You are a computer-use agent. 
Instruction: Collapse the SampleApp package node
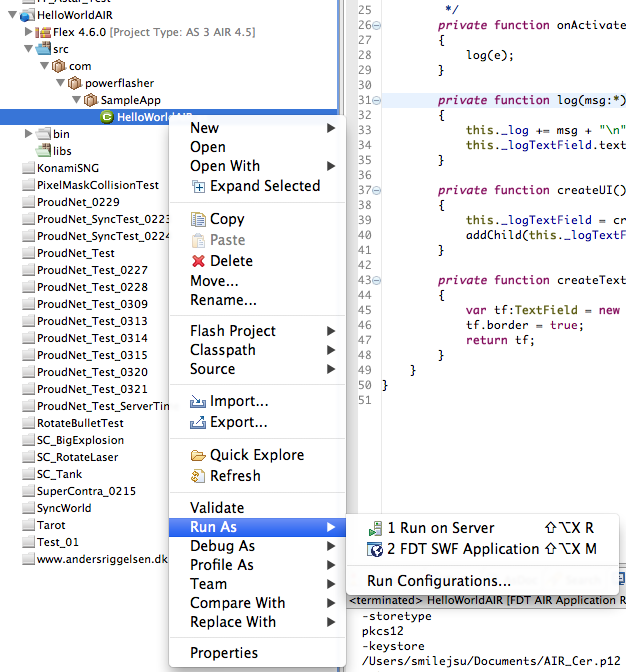tap(76, 100)
